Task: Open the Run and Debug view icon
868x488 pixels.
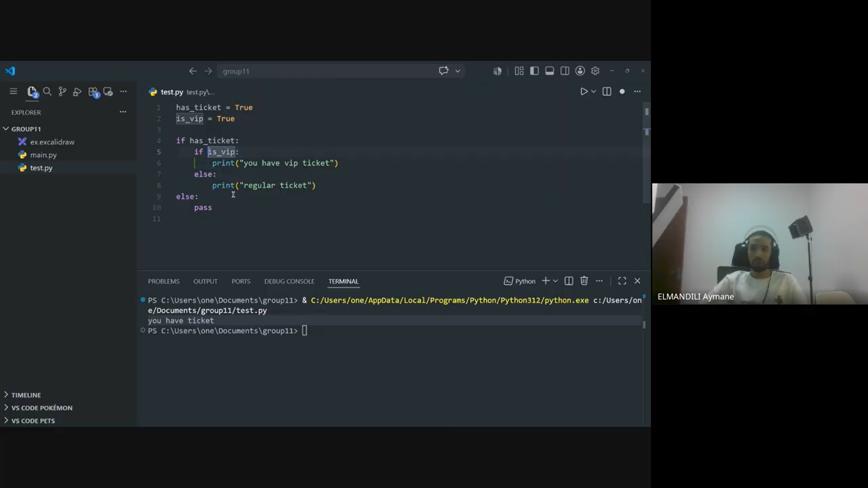Action: click(x=77, y=92)
